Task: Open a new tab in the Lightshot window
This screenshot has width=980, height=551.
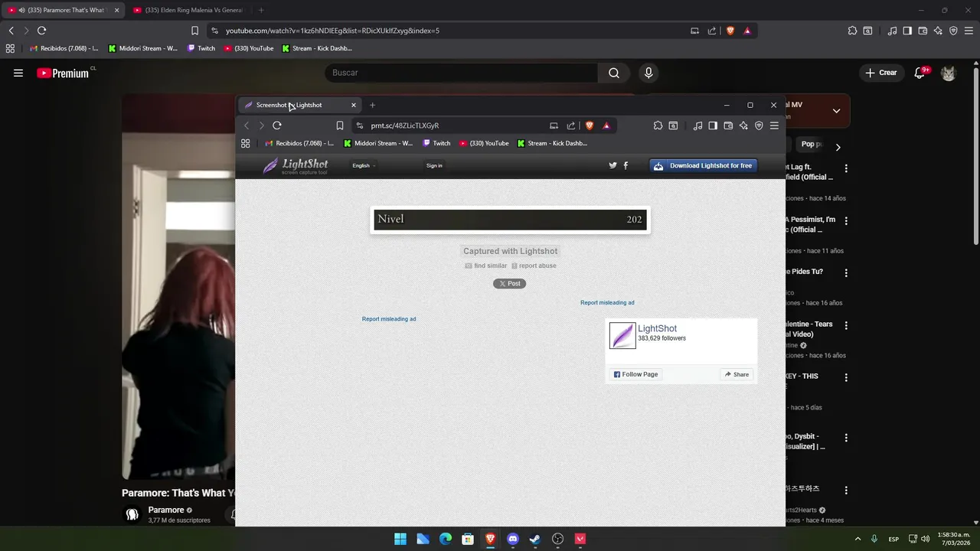Action: (x=372, y=105)
